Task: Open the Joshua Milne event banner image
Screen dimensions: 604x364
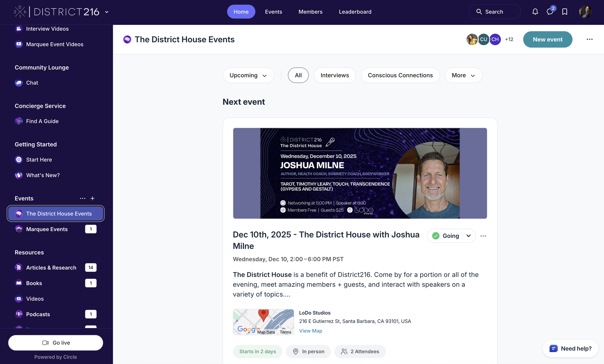Action: click(x=360, y=173)
